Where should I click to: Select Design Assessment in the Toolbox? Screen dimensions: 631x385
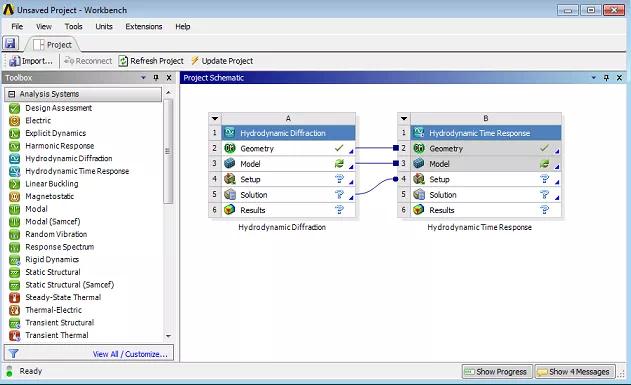[51, 108]
